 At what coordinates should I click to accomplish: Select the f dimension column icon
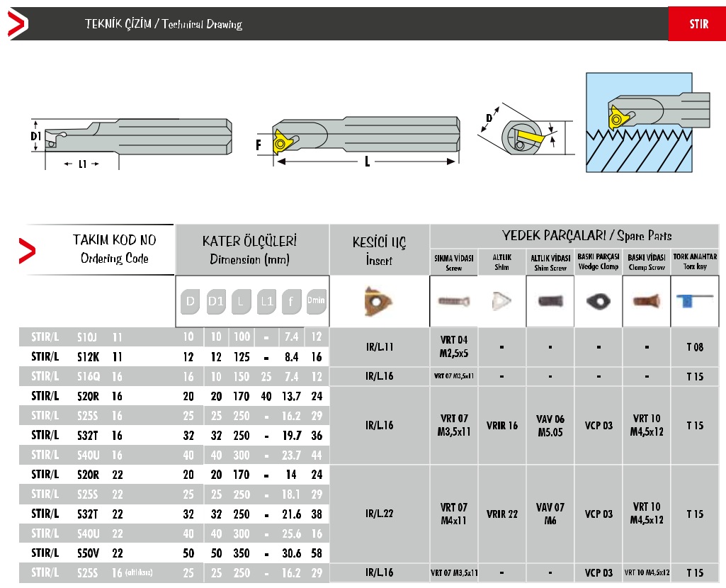(291, 301)
